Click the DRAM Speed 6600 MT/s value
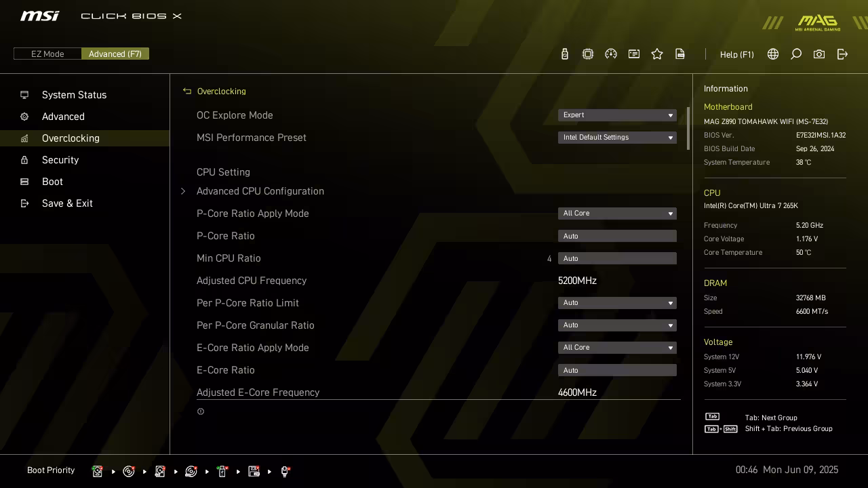 pos(812,311)
